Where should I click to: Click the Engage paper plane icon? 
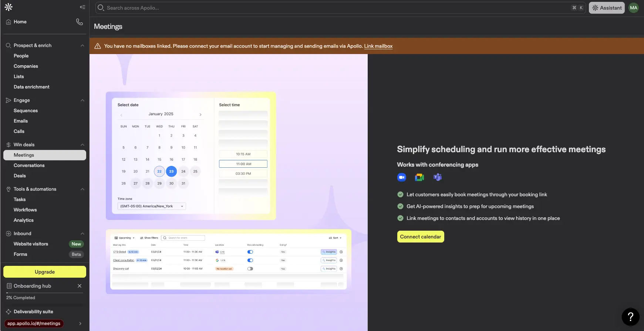point(9,100)
